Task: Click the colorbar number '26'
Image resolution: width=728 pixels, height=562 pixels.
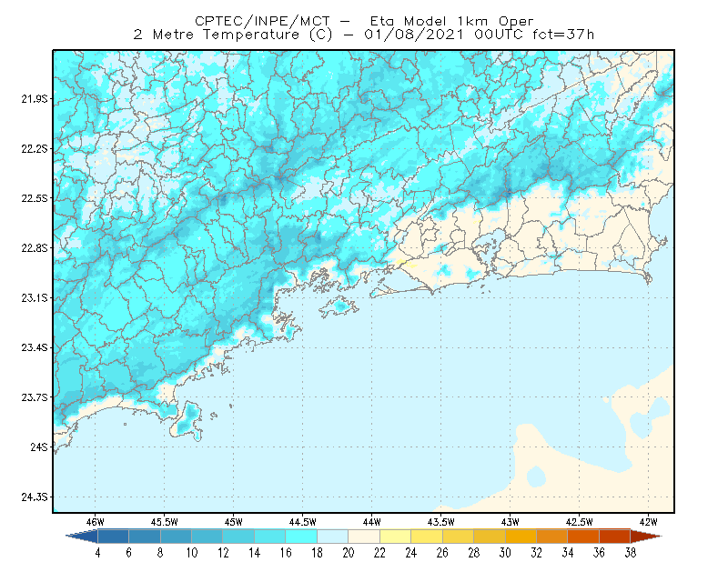Action: pos(442,553)
